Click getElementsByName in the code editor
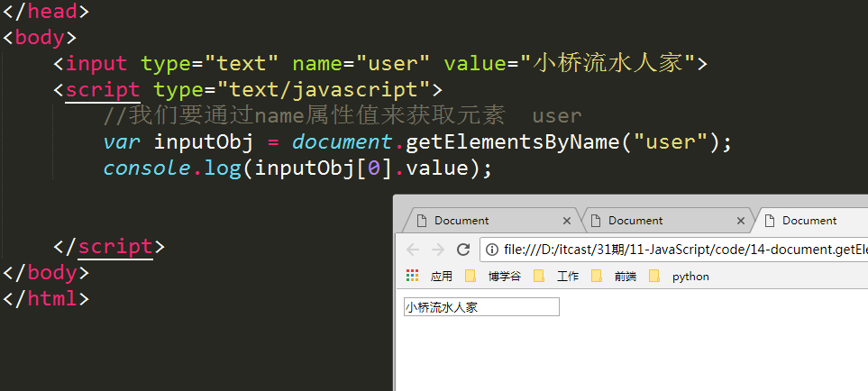Screen dimensions: 868x391 pyautogui.click(x=515, y=142)
